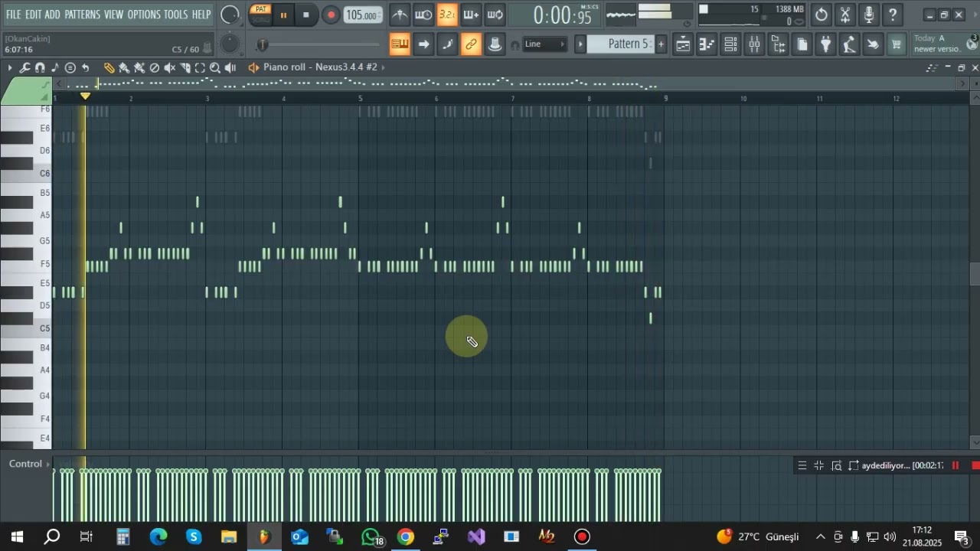Open the project picker (pages icon)
980x551 pixels.
(x=802, y=44)
